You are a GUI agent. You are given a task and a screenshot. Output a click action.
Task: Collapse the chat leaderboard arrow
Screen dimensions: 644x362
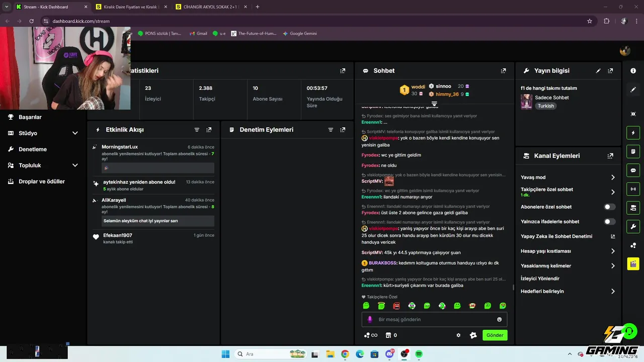(434, 104)
